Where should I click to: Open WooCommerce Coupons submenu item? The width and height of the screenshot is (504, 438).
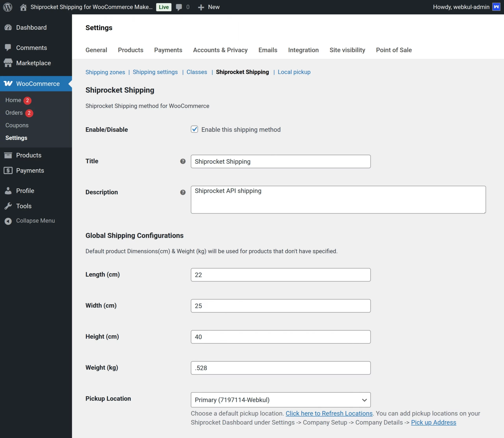pyautogui.click(x=17, y=125)
